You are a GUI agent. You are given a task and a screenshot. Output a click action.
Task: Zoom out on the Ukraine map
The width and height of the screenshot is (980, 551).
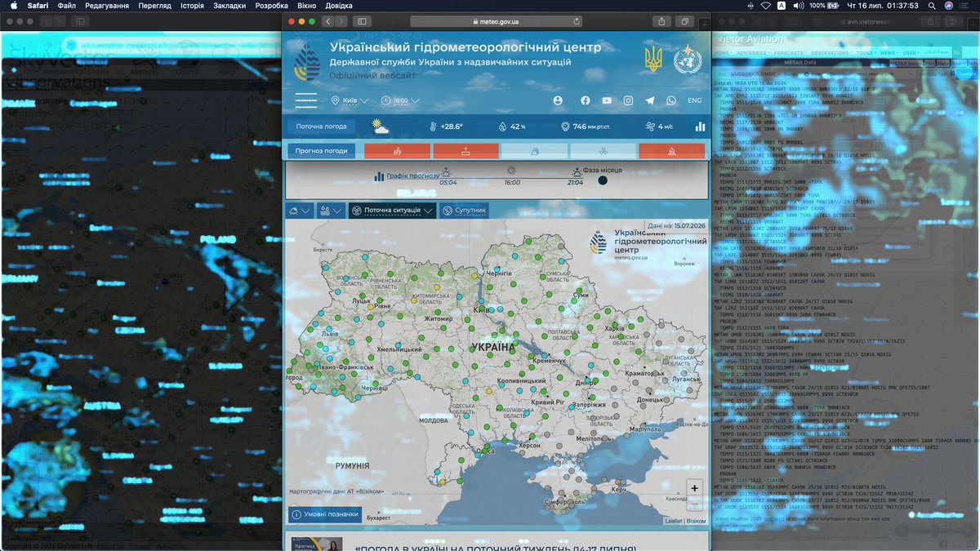(694, 503)
